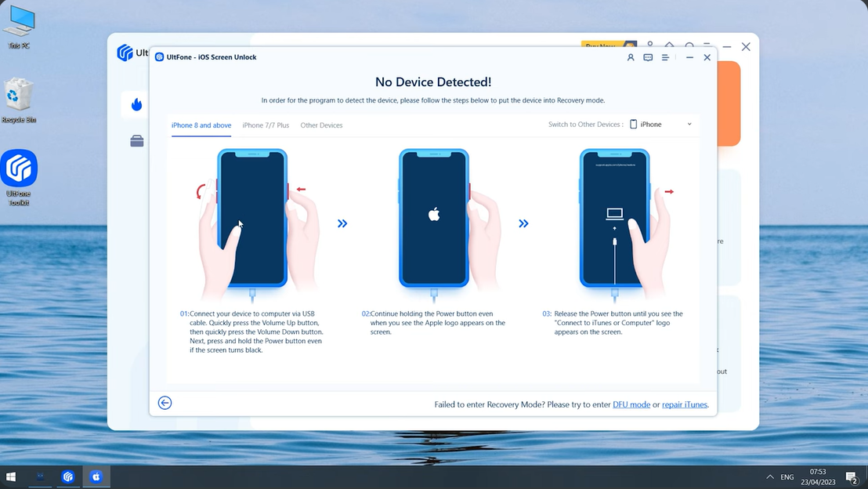The height and width of the screenshot is (489, 868).
Task: Close the iOS Screen Unlock window
Action: (x=707, y=57)
